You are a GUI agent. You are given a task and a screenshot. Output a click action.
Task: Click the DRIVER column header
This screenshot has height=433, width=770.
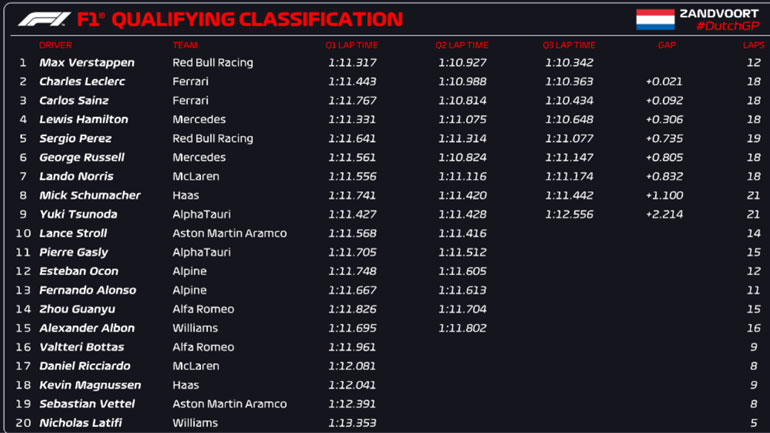[55, 45]
